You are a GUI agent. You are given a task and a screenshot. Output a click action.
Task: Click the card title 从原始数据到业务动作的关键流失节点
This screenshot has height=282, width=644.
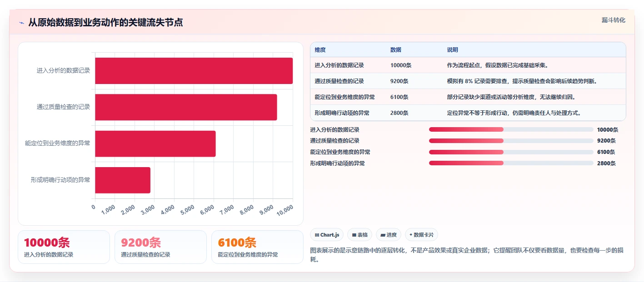pyautogui.click(x=105, y=22)
